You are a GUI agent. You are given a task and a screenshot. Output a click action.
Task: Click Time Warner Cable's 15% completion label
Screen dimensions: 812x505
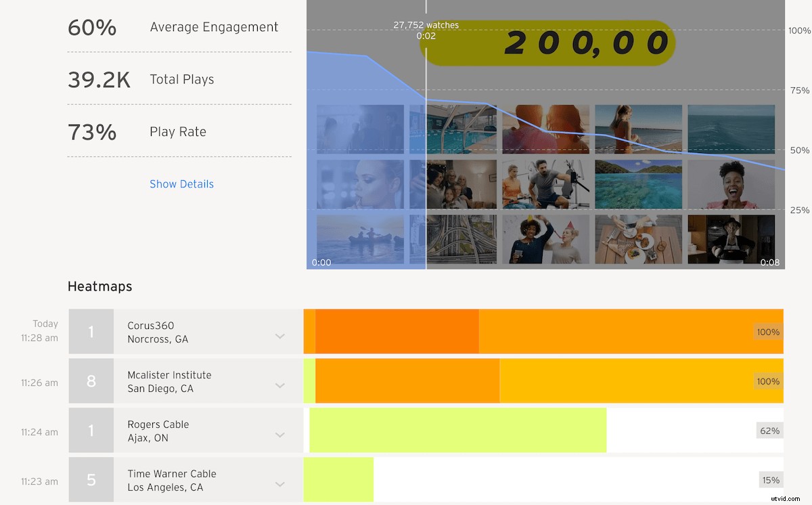771,479
